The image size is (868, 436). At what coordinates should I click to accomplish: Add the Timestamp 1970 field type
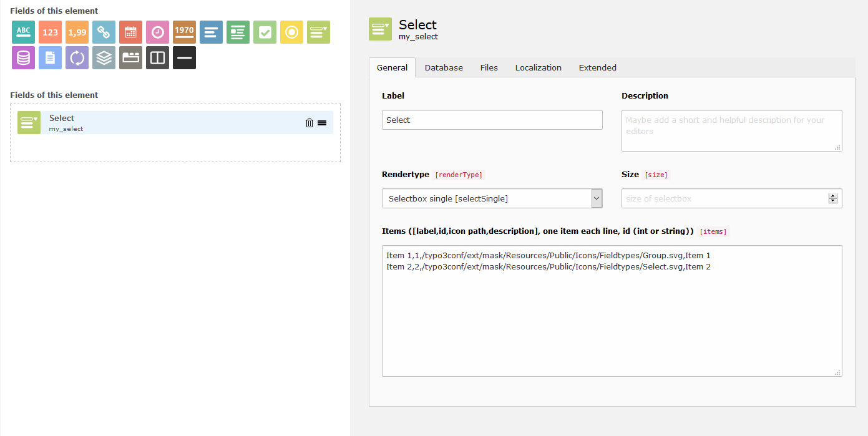(x=184, y=32)
